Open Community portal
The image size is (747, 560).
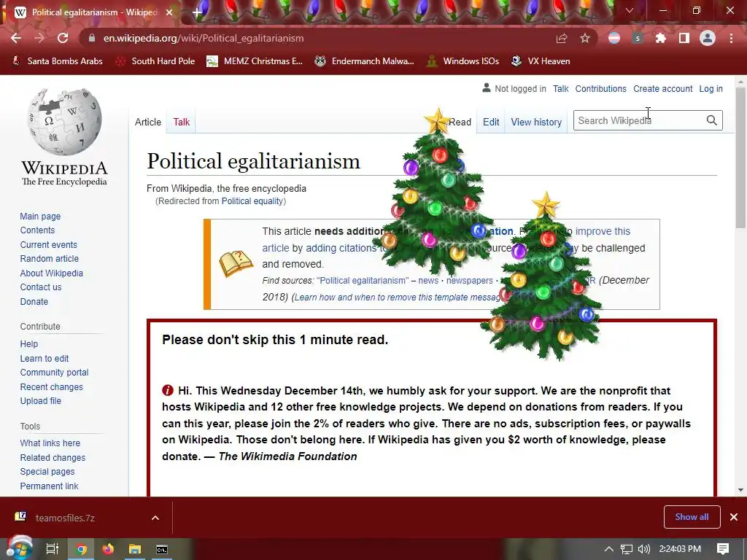[x=54, y=373]
